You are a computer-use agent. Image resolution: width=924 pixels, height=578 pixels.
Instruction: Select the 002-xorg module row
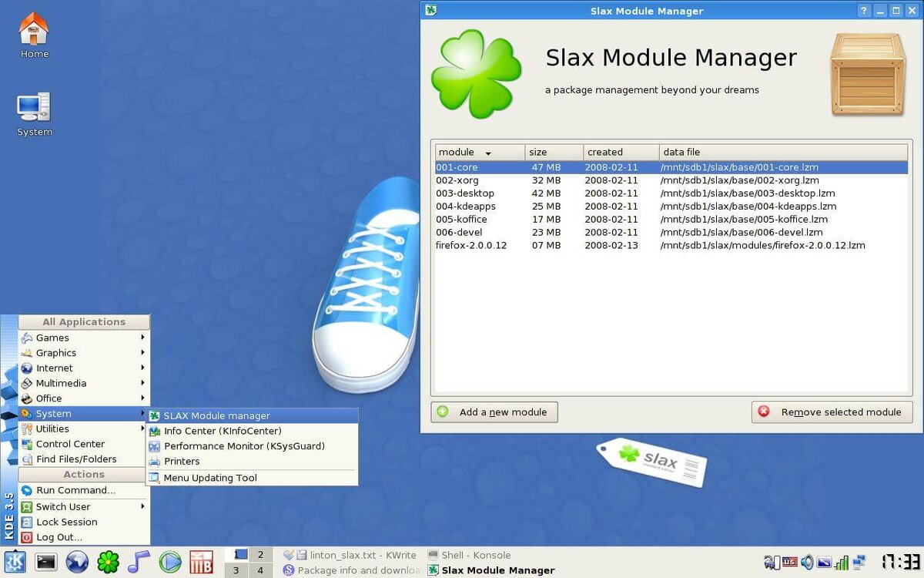tap(671, 180)
